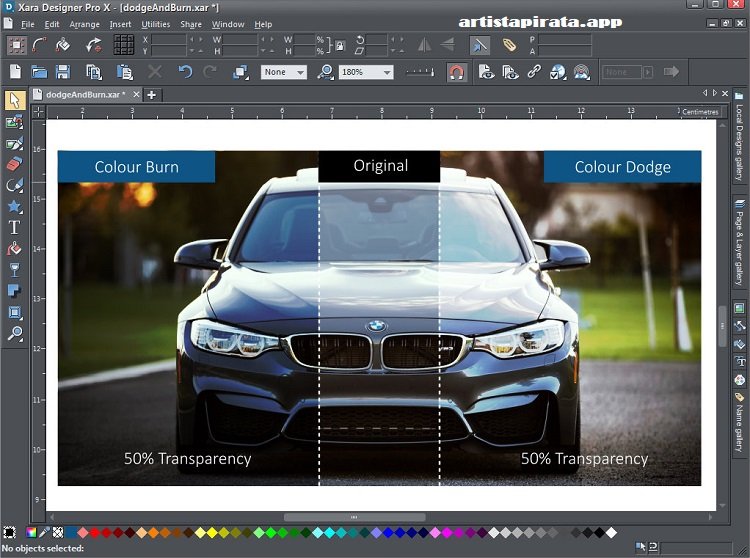This screenshot has width=750, height=558.
Task: Click the W width input field
Action: [x=240, y=39]
